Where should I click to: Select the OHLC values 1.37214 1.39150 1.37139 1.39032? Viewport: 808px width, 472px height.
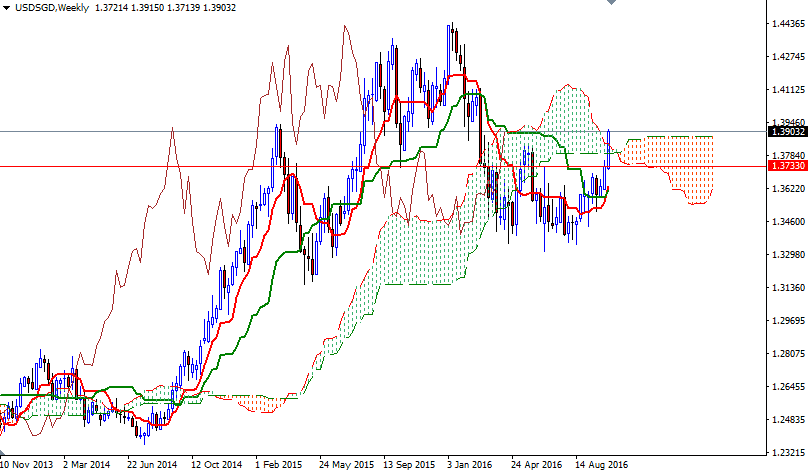point(165,8)
